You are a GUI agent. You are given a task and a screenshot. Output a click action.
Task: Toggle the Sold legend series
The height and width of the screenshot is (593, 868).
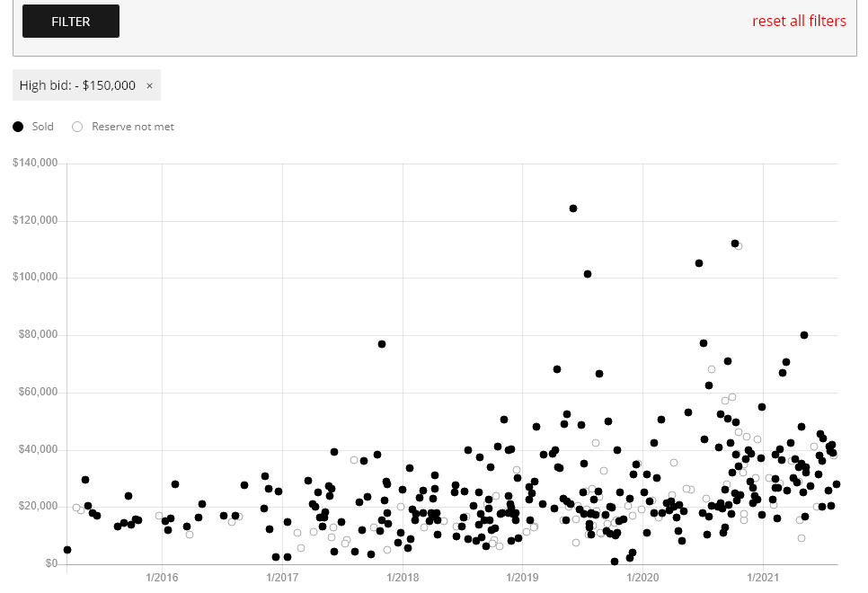click(x=33, y=127)
